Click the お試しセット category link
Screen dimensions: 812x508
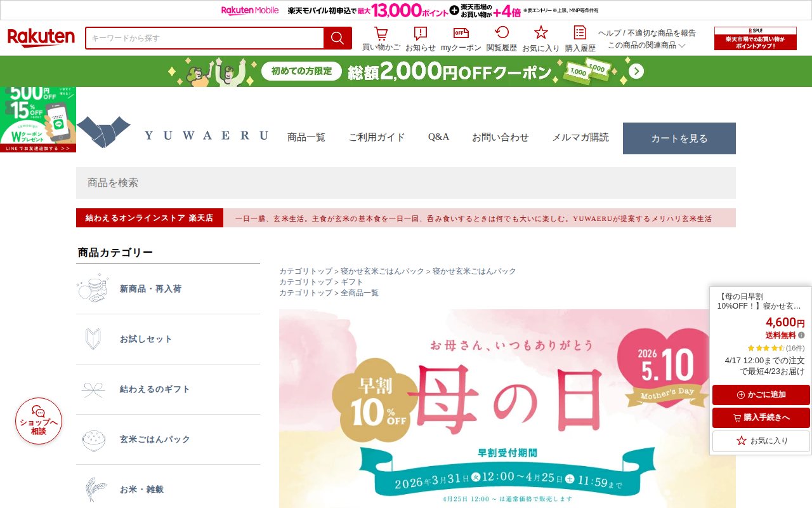tap(146, 339)
